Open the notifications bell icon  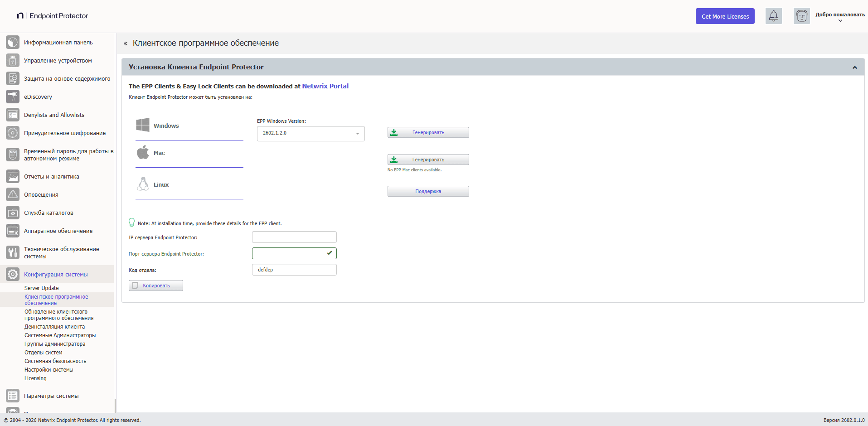[x=774, y=16]
